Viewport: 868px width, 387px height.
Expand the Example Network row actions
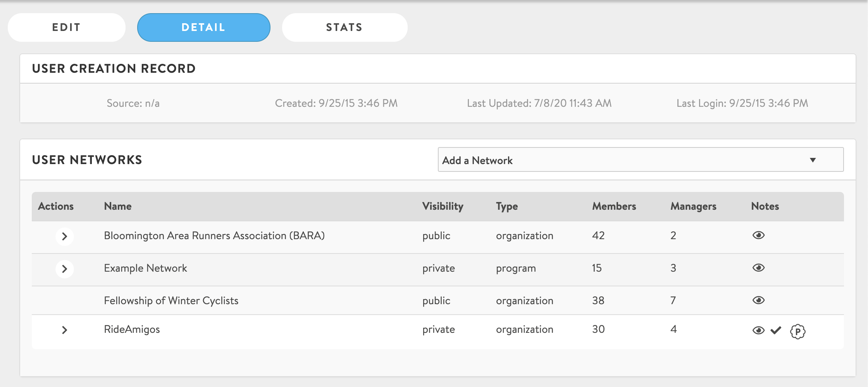[65, 269]
